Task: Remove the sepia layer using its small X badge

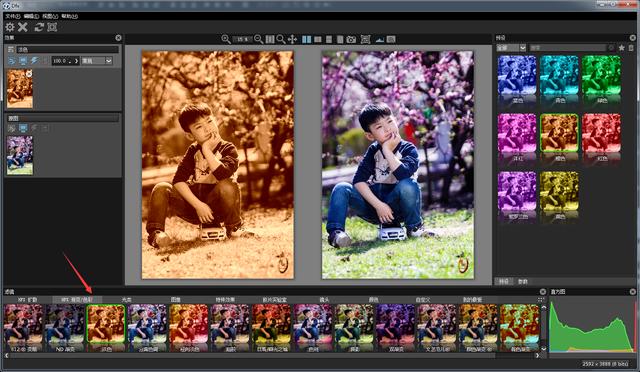Action: pos(29,74)
